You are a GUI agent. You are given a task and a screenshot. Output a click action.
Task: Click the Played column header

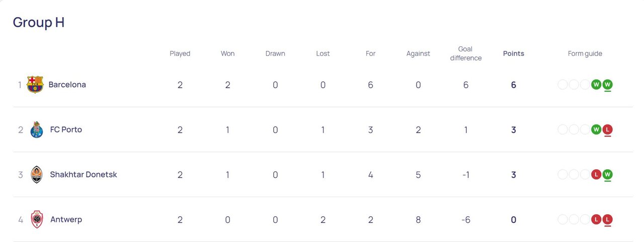point(180,53)
